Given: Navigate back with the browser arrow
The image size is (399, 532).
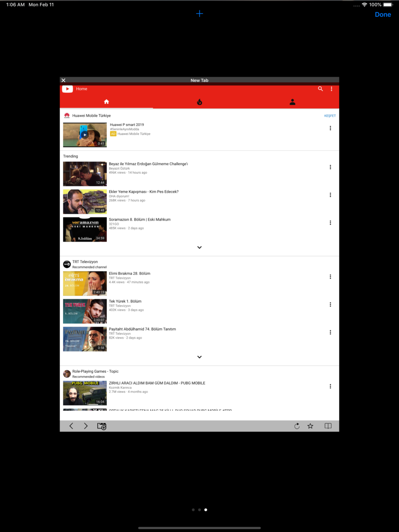Looking at the screenshot, I should tap(71, 426).
